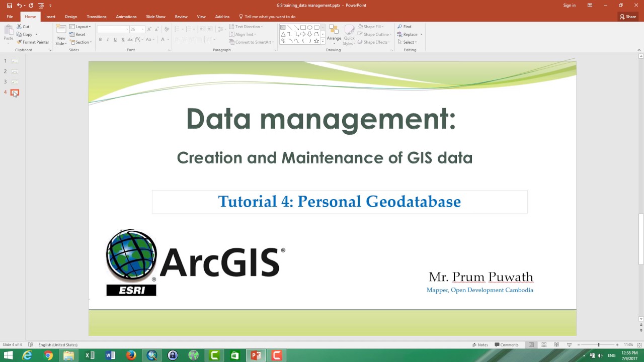
Task: Decrease font size with the small A icon
Action: tap(156, 29)
